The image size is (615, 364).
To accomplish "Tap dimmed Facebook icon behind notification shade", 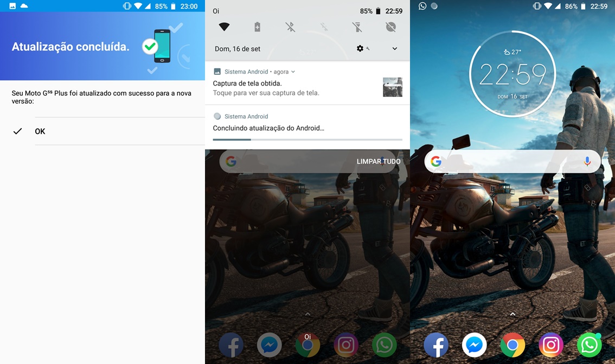I will click(231, 345).
